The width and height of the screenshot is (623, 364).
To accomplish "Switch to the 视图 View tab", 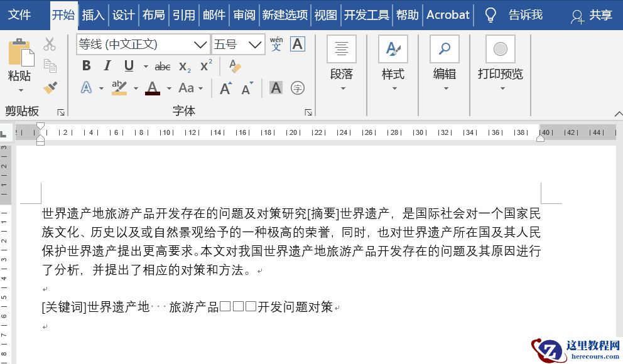I will (325, 15).
